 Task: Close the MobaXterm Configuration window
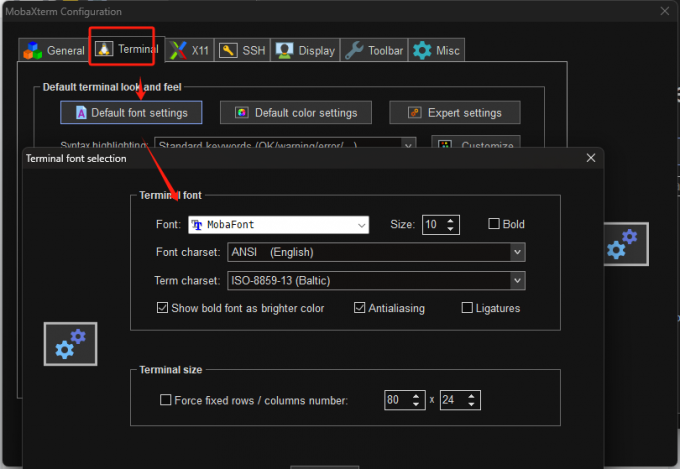665,11
